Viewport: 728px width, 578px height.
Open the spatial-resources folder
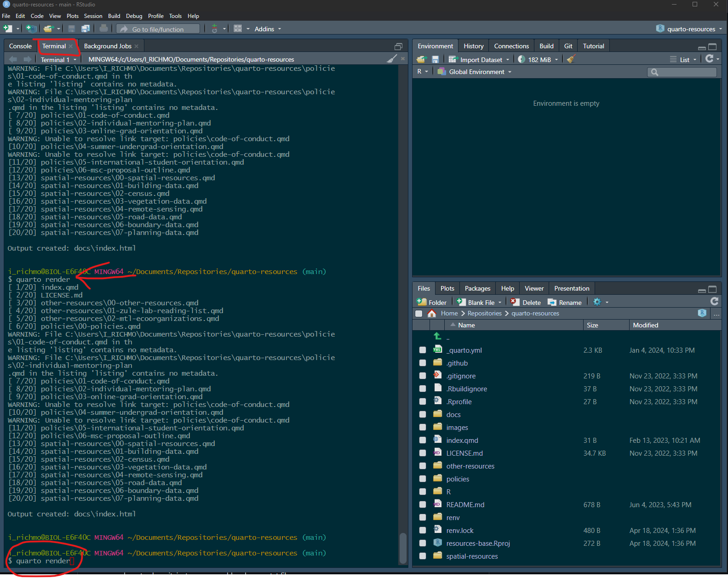[x=472, y=556]
